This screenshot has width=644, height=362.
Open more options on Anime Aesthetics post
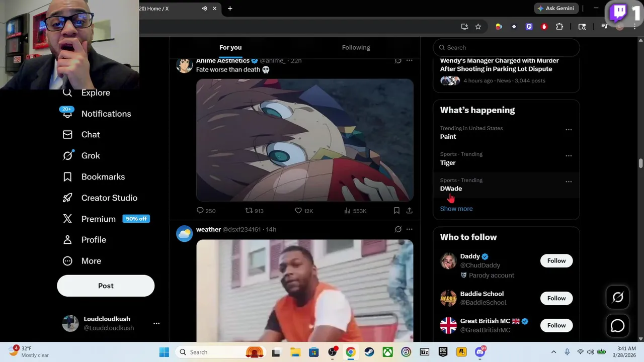click(410, 60)
